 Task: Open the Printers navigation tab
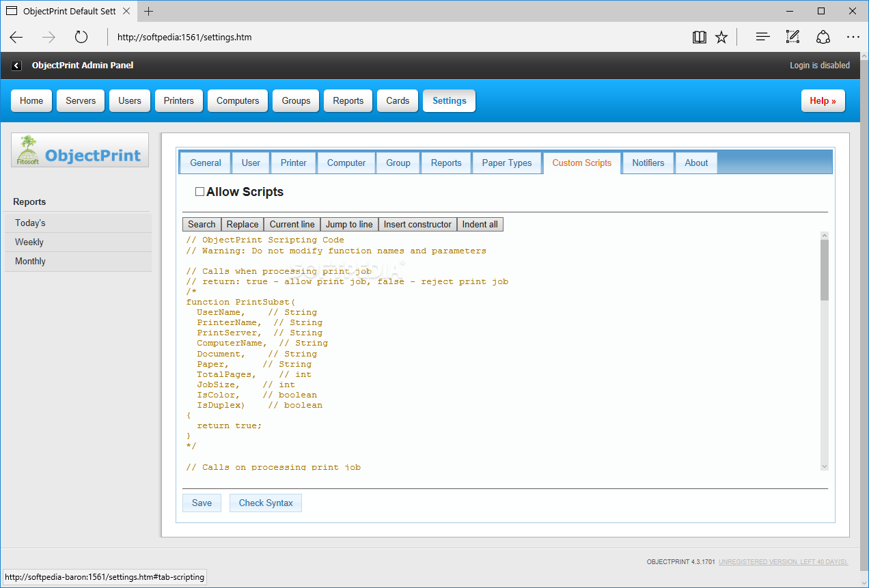pos(179,100)
